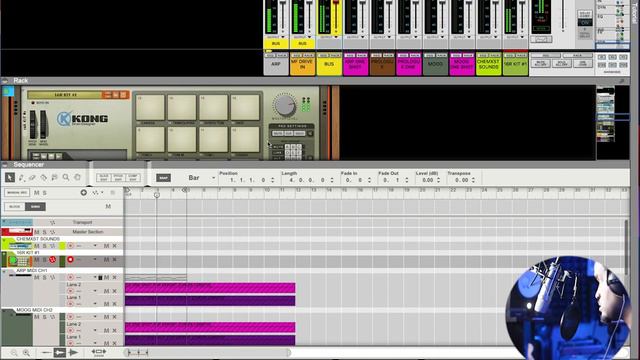
Task: Collapse the MOOG MIDI CH2 track
Action: pos(4,311)
